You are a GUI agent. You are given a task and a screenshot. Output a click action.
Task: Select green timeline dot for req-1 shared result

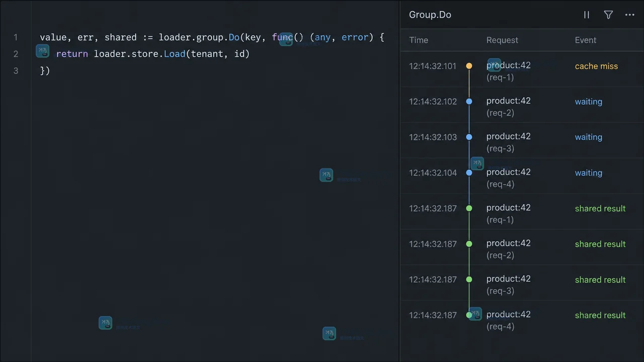(x=469, y=208)
